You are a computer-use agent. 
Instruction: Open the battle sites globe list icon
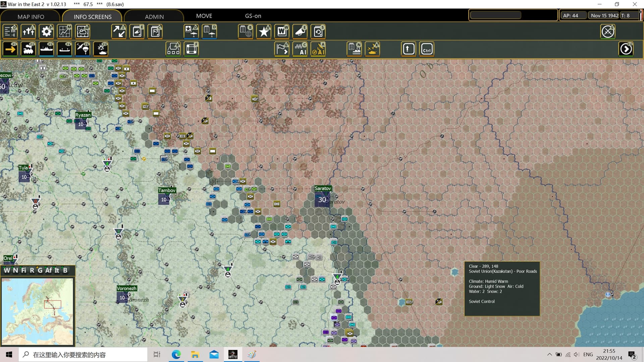[x=246, y=32]
